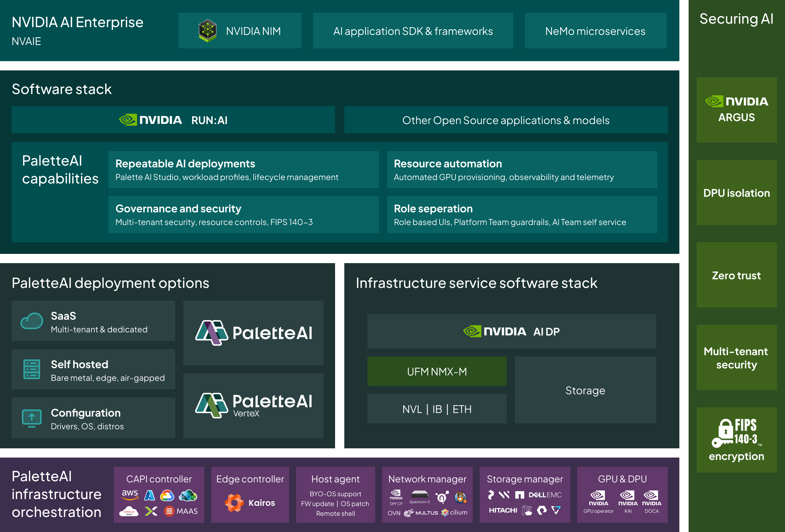Click the Cilium logo icon
This screenshot has height=532, width=785.
click(x=445, y=512)
